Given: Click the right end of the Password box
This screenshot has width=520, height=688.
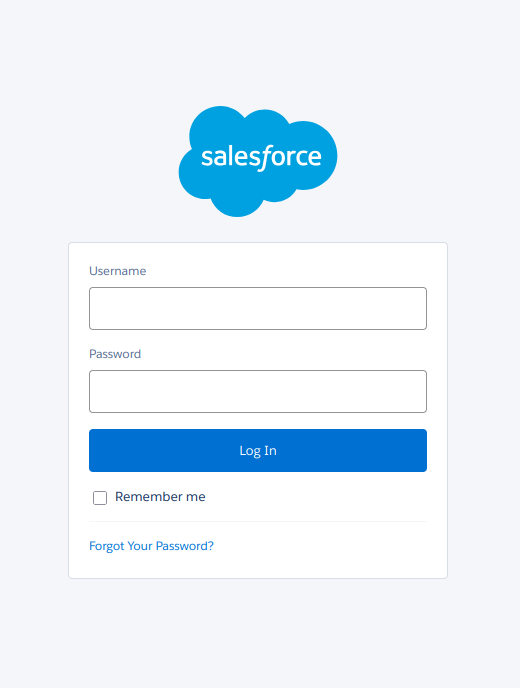Looking at the screenshot, I should click(x=419, y=391).
